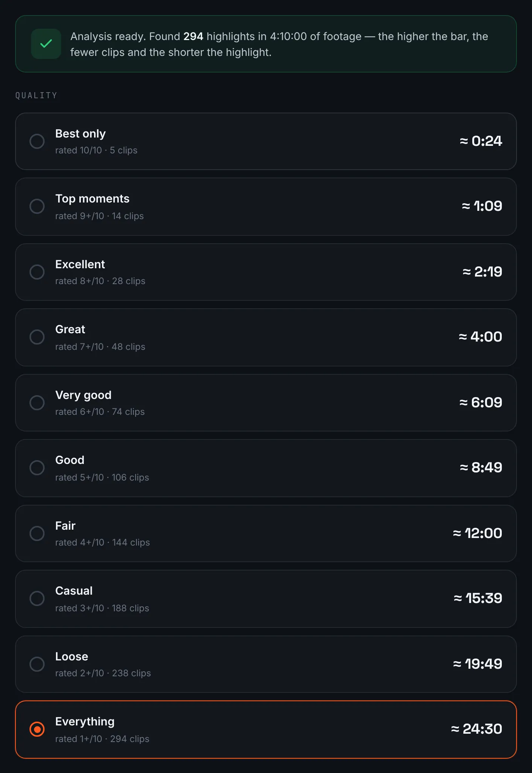532x773 pixels.
Task: Click the Casual option title text
Action: pos(74,591)
